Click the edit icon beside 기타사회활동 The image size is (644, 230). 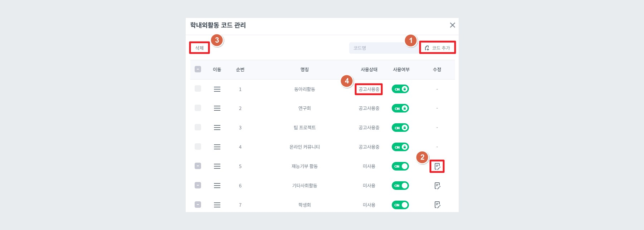pos(437,185)
